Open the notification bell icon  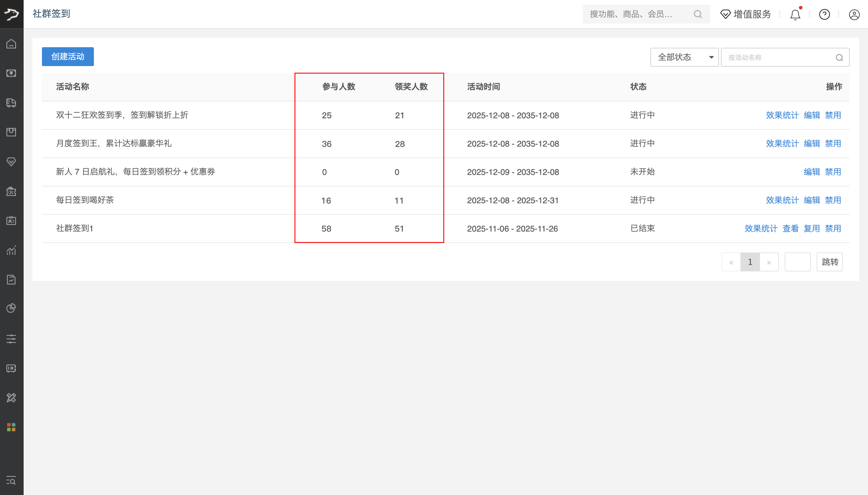tap(795, 15)
